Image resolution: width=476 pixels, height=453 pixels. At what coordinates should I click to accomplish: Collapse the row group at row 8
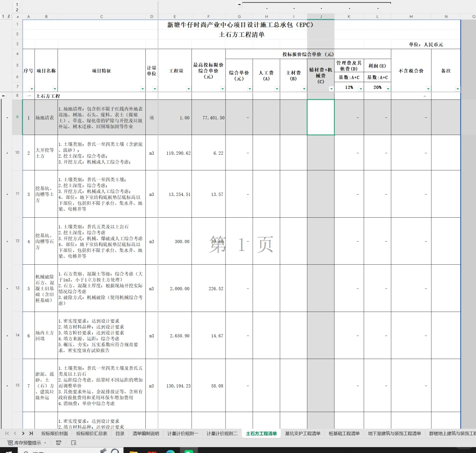3,96
